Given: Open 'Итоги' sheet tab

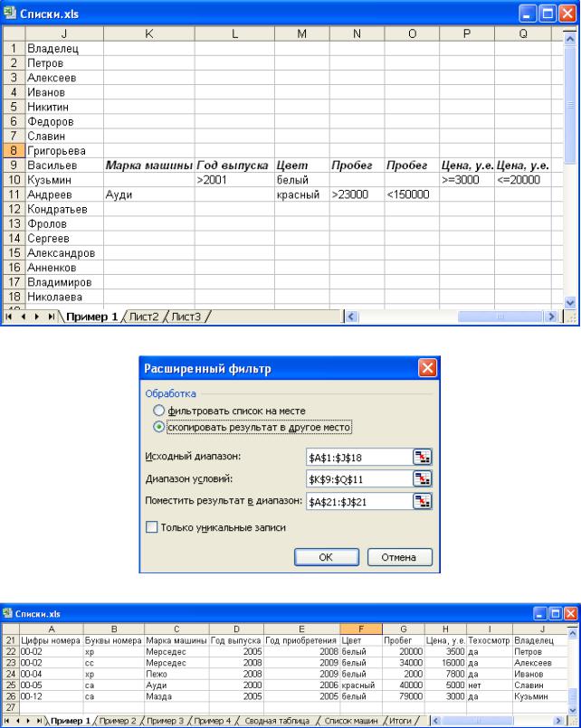Looking at the screenshot, I should [400, 721].
